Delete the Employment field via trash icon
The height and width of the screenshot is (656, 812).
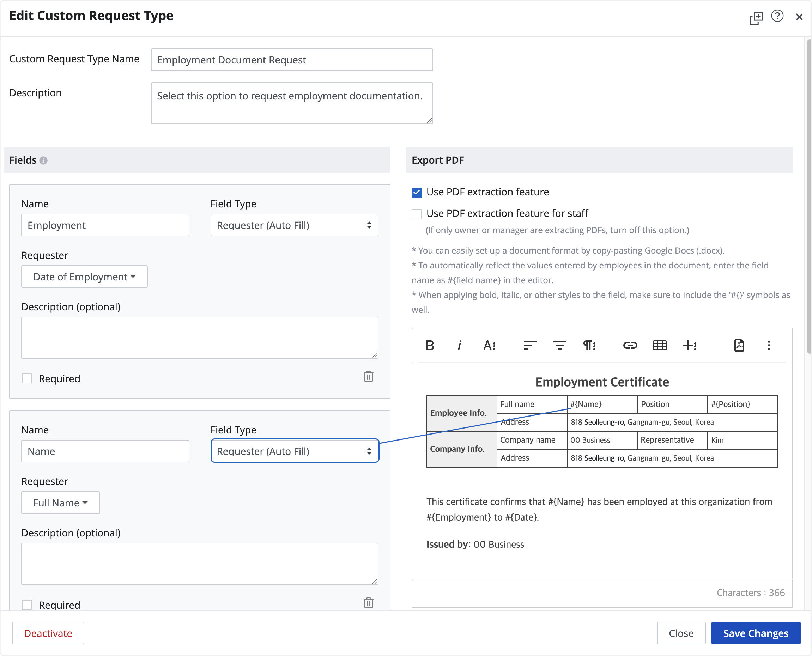pyautogui.click(x=368, y=376)
